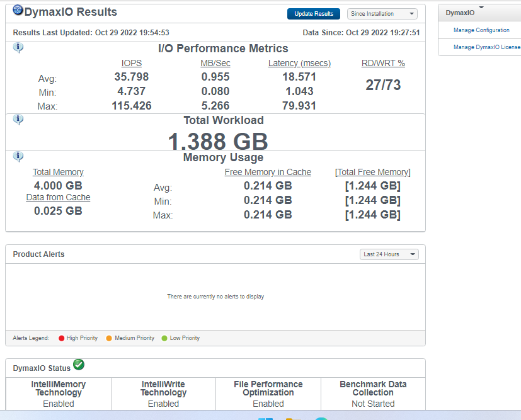
Task: Click the 1.388 GB total workload value
Action: coord(218,142)
